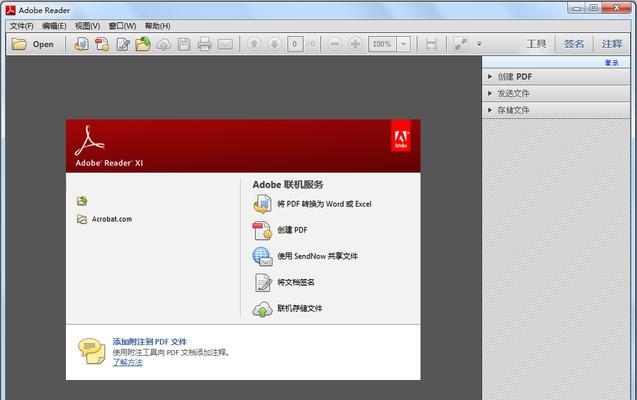This screenshot has width=637, height=400.
Task: Click the 了解方法 link
Action: [x=128, y=363]
